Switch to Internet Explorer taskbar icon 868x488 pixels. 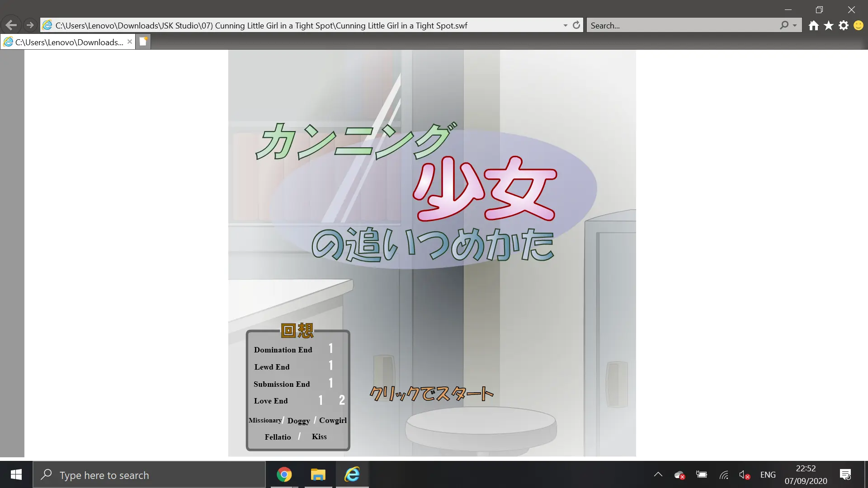point(352,474)
